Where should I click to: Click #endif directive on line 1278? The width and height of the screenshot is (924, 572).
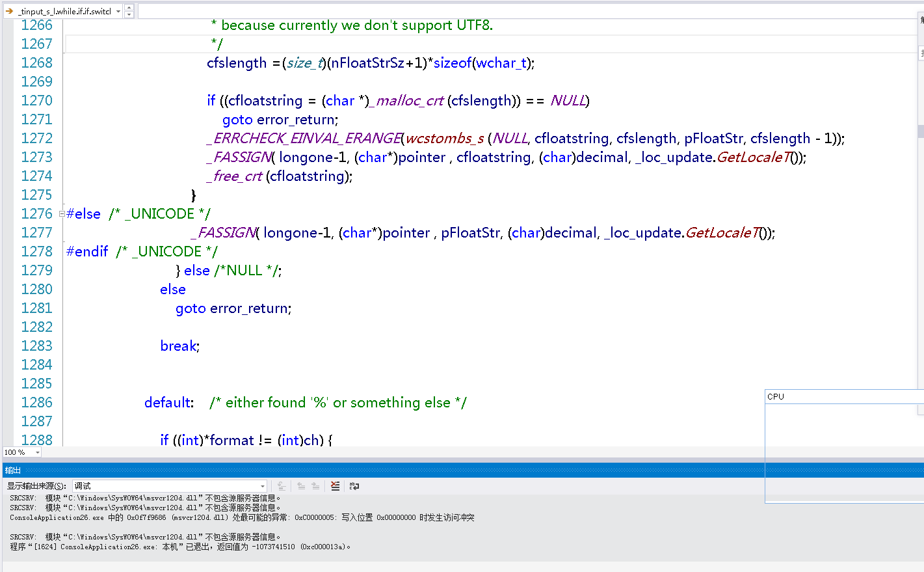tap(87, 252)
